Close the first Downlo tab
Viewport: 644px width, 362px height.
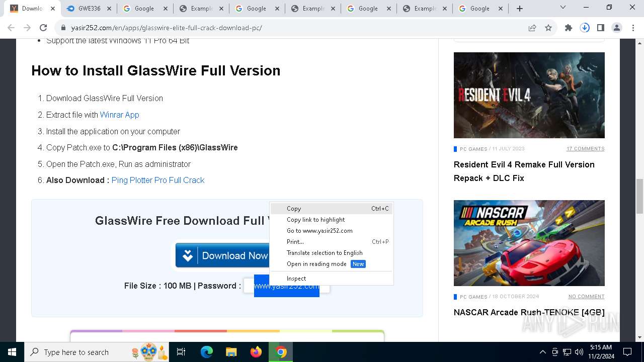(x=53, y=9)
